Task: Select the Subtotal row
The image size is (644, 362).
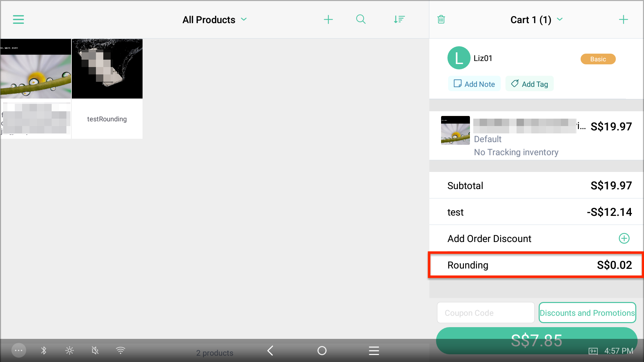Action: pyautogui.click(x=536, y=185)
